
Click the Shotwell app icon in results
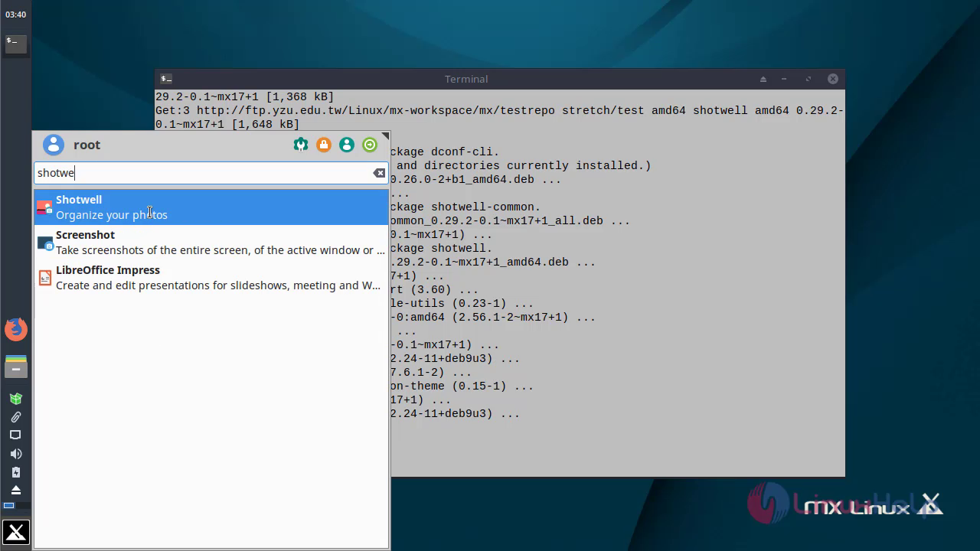tap(44, 207)
